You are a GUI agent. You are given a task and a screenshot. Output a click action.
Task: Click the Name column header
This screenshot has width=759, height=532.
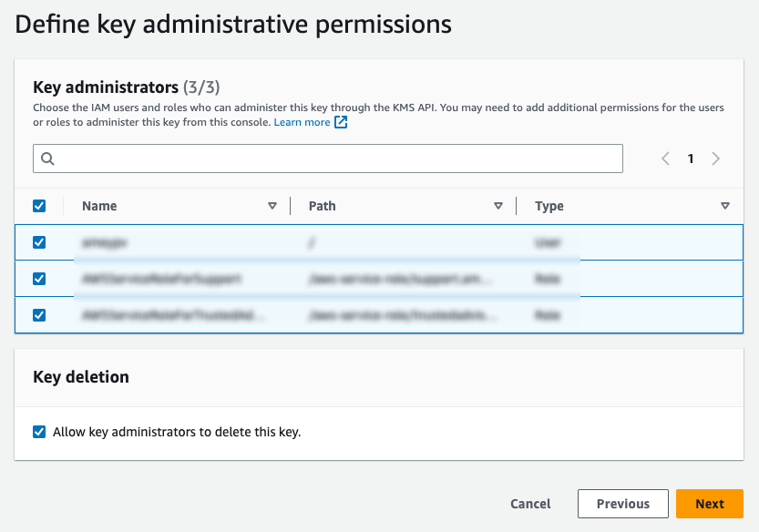point(99,206)
